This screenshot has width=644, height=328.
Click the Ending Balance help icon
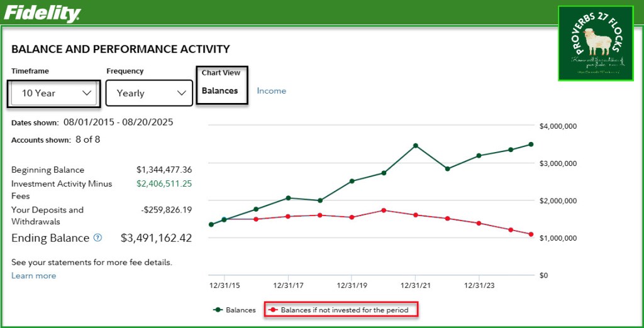tap(97, 238)
